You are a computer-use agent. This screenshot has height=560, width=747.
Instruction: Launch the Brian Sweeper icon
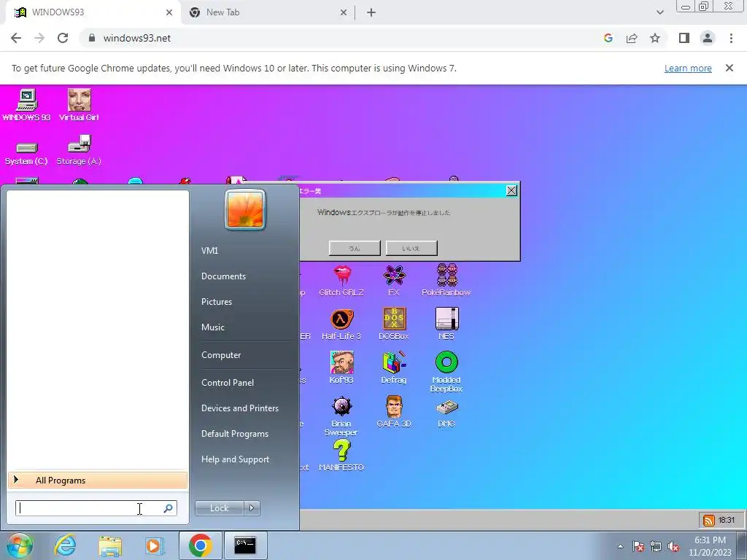[341, 416]
